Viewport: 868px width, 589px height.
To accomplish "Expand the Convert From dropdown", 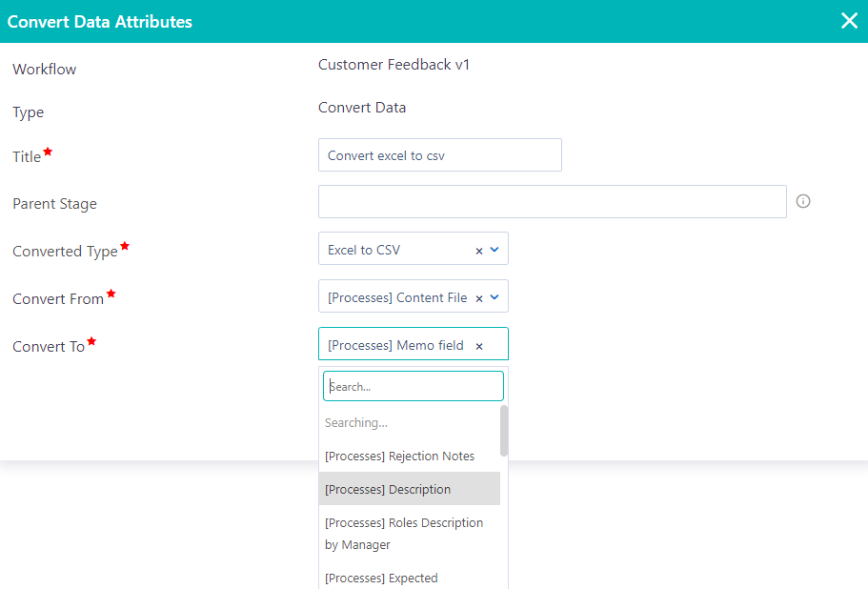I will tap(494, 295).
